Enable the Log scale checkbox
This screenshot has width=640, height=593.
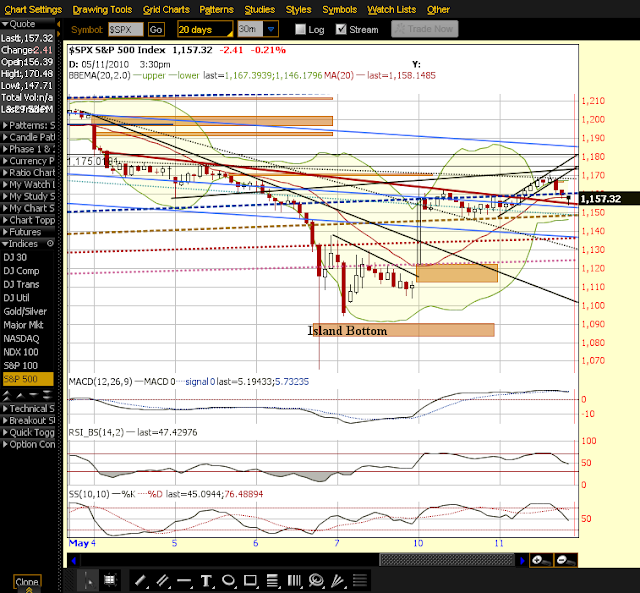pos(300,29)
